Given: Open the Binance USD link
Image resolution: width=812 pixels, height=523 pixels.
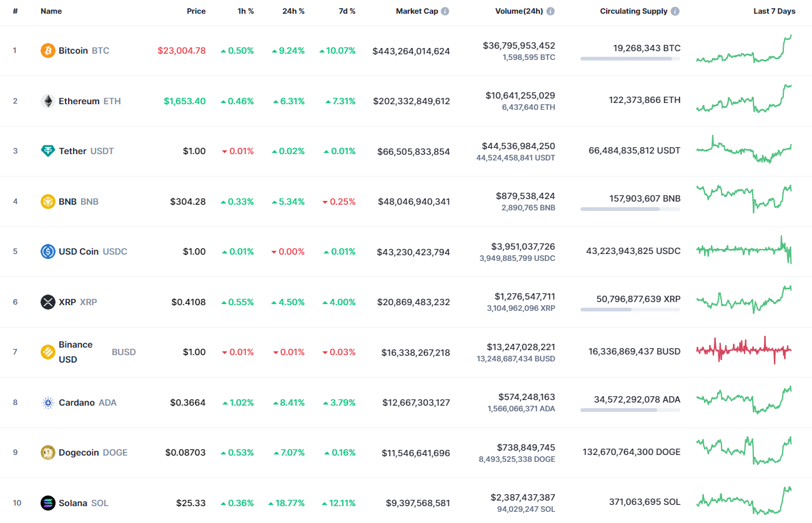Looking at the screenshot, I should [76, 351].
